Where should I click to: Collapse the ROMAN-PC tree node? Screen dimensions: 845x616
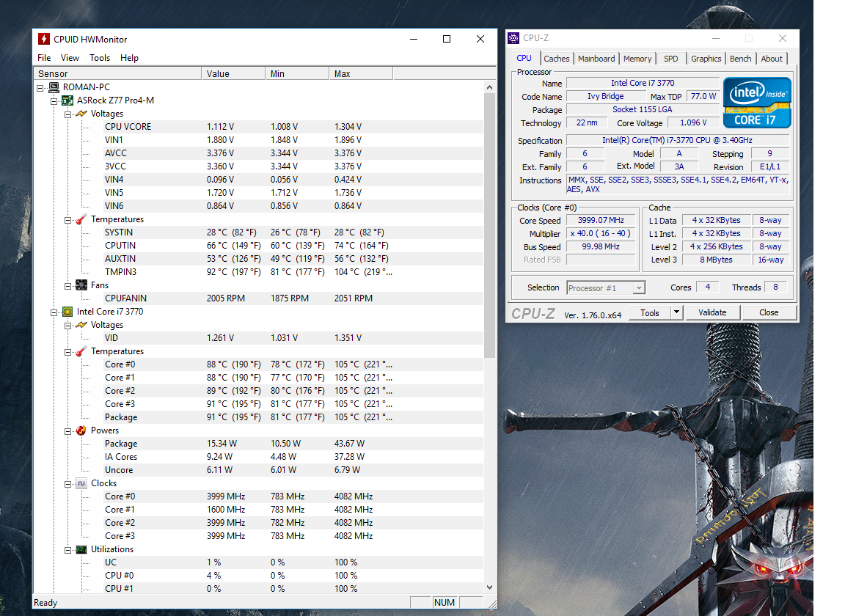[40, 87]
